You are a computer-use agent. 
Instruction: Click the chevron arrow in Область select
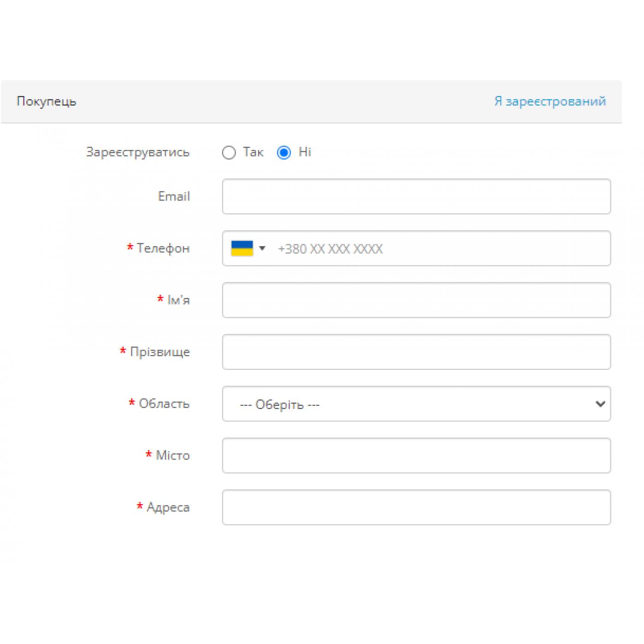click(600, 404)
